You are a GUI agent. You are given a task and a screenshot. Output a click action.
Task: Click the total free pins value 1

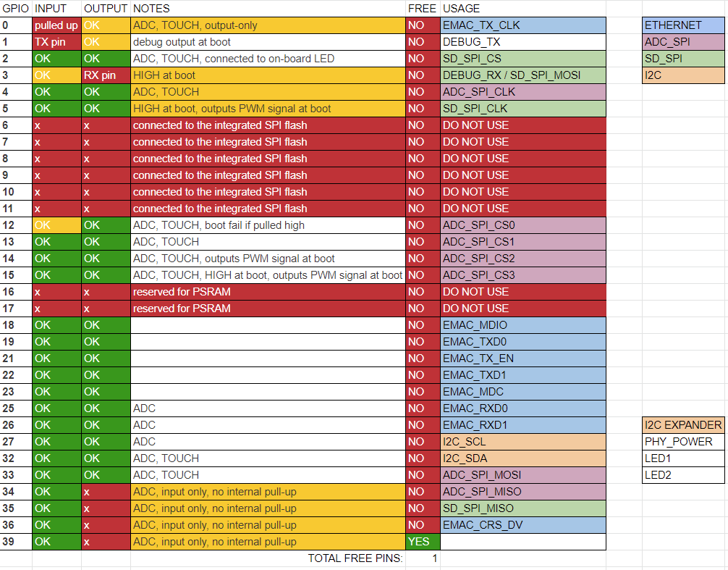pyautogui.click(x=423, y=558)
